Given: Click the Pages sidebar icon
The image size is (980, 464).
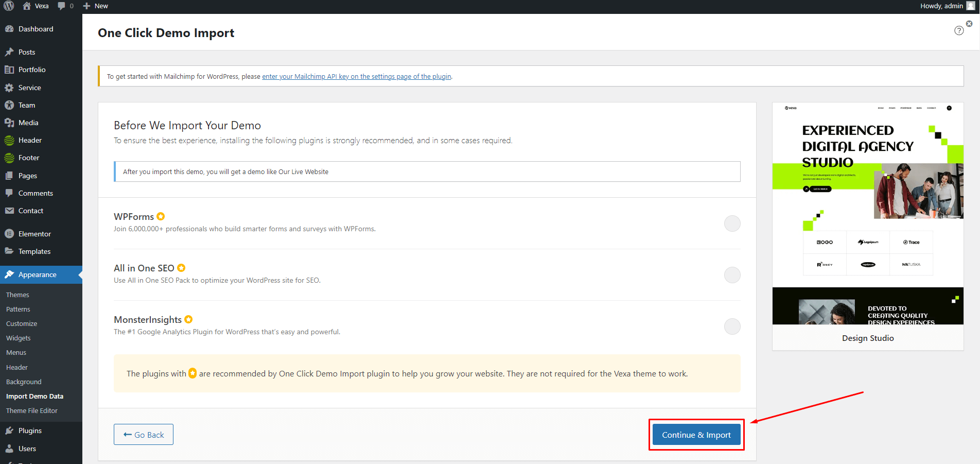Looking at the screenshot, I should point(9,176).
